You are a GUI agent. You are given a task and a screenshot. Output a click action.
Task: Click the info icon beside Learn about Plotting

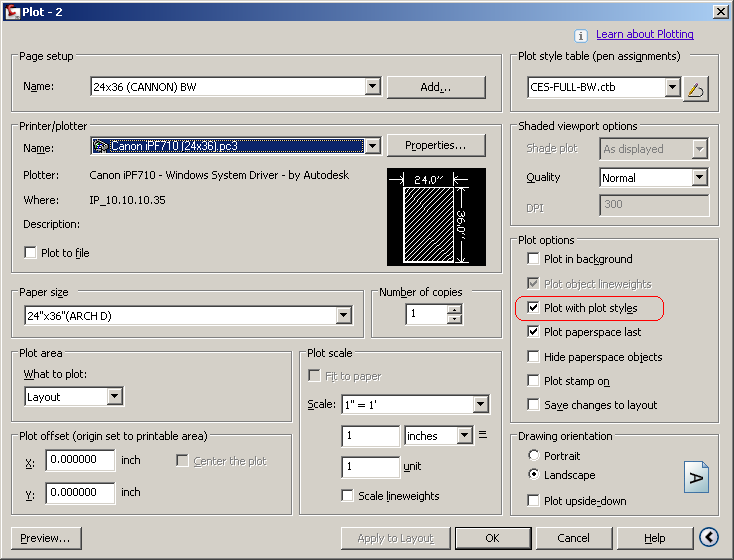point(580,36)
